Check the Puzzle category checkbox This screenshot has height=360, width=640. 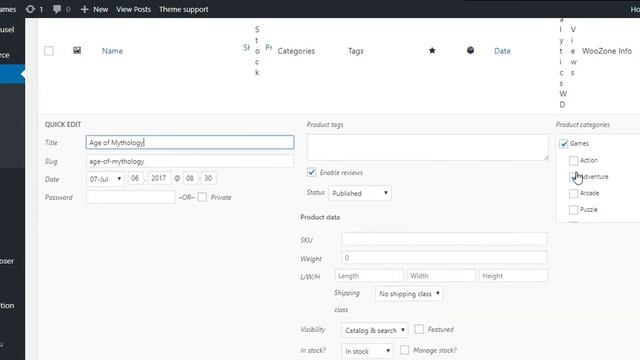(573, 209)
